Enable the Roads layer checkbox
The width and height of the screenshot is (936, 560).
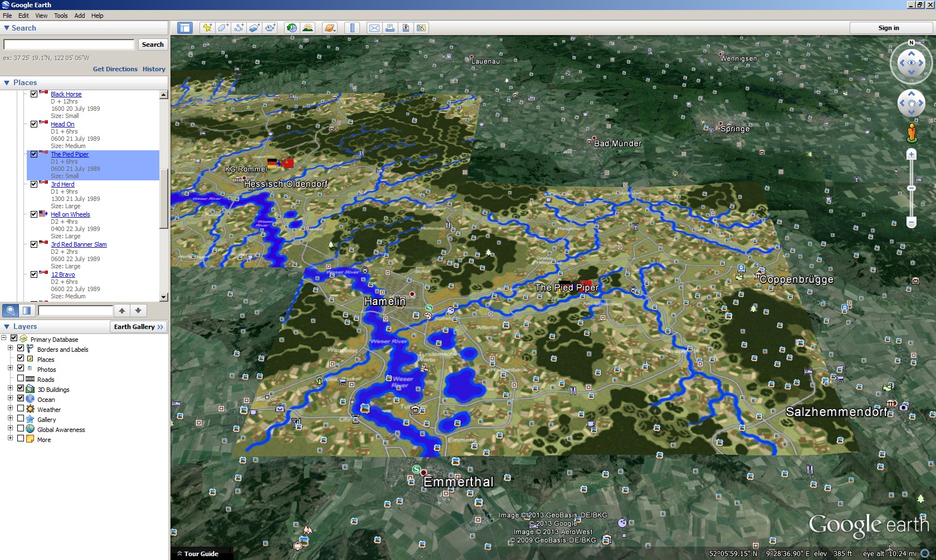pyautogui.click(x=21, y=379)
